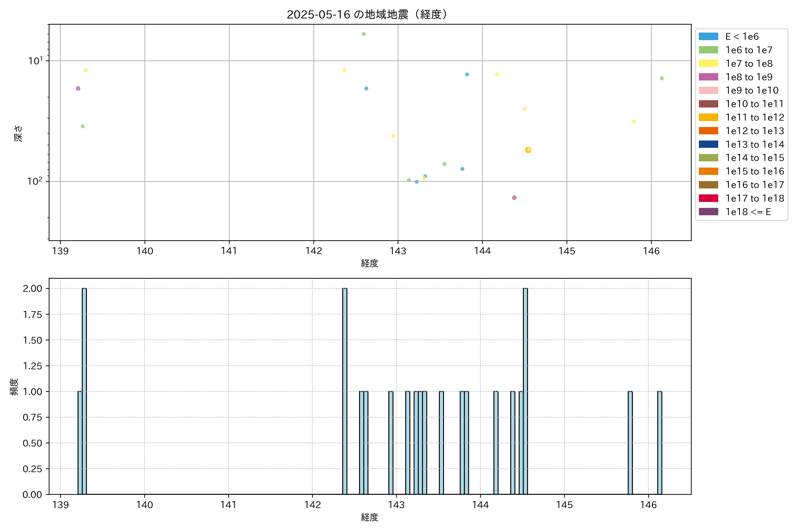Click the green scatter point past longitude 146

click(662, 78)
